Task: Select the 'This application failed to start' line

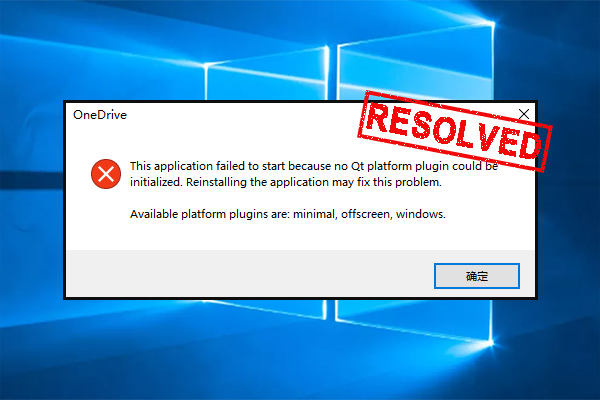Action: [314, 166]
